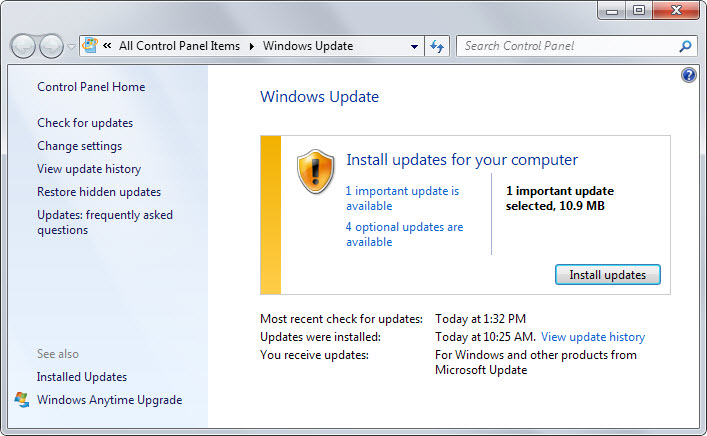Viewport: 707px width, 436px height.
Task: Click the Refresh icon beside the address bar
Action: click(437, 46)
